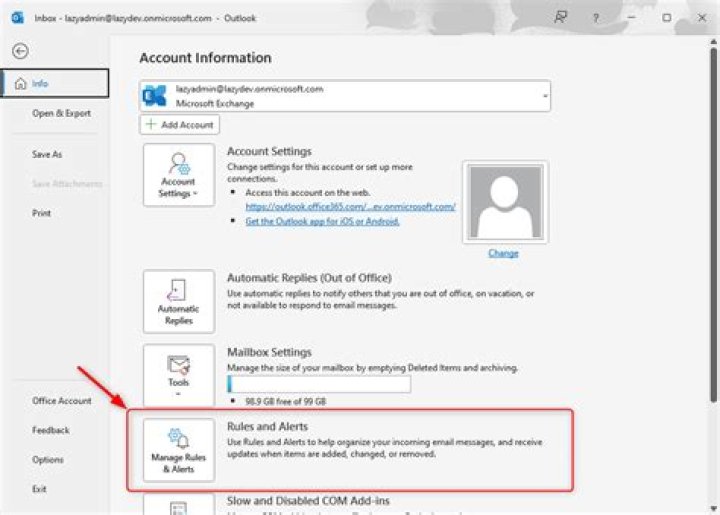The height and width of the screenshot is (515, 720).
Task: Click the Coming Soon feedback icon in title bar
Action: [x=560, y=17]
